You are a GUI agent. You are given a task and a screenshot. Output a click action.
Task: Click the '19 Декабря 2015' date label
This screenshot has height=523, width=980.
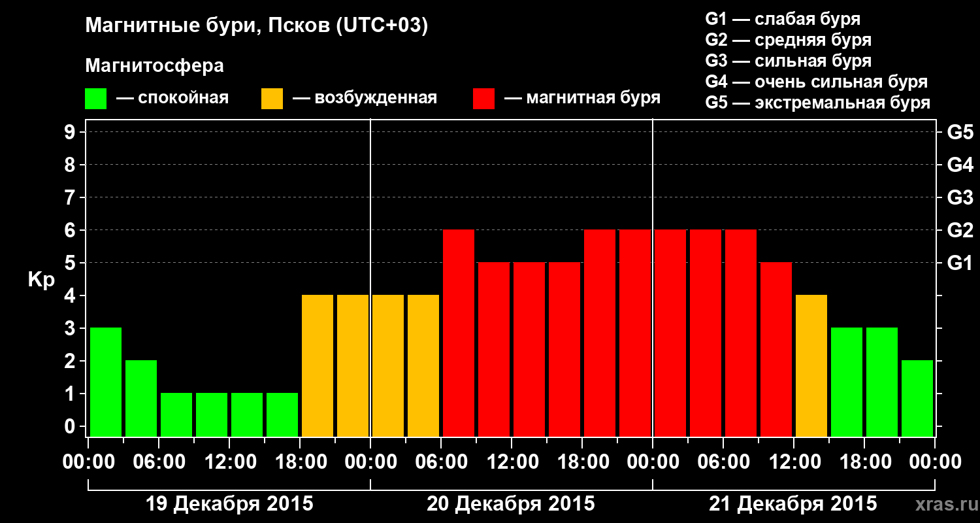pos(229,504)
